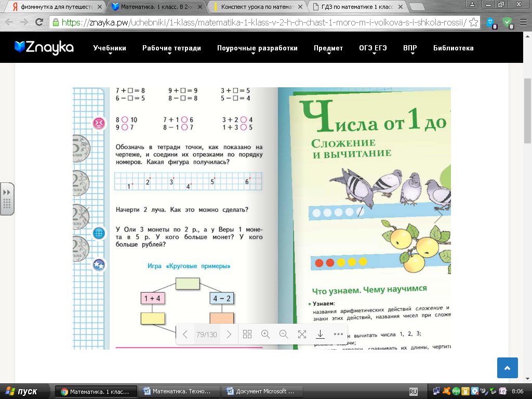This screenshot has width=532, height=399.
Task: Click the pink 1 + 4 box
Action: (152, 298)
